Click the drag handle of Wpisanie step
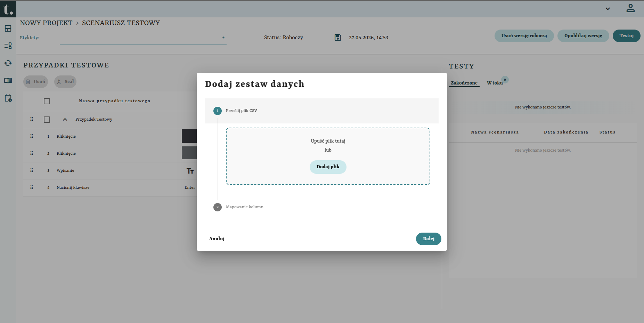Screen dimensions: 644x323 tap(32, 170)
